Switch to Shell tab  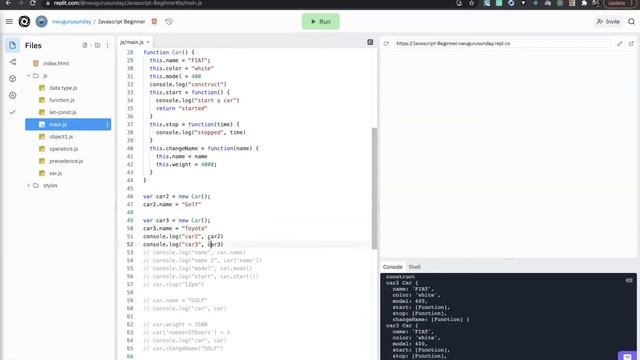click(x=414, y=267)
